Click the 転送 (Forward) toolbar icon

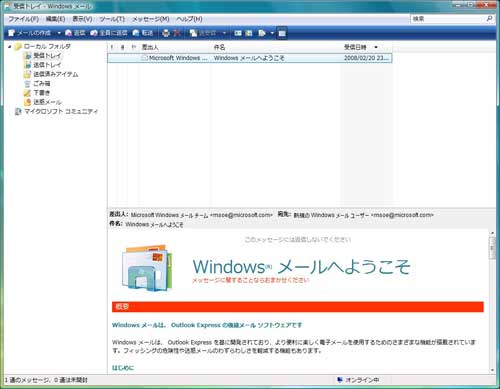(143, 33)
